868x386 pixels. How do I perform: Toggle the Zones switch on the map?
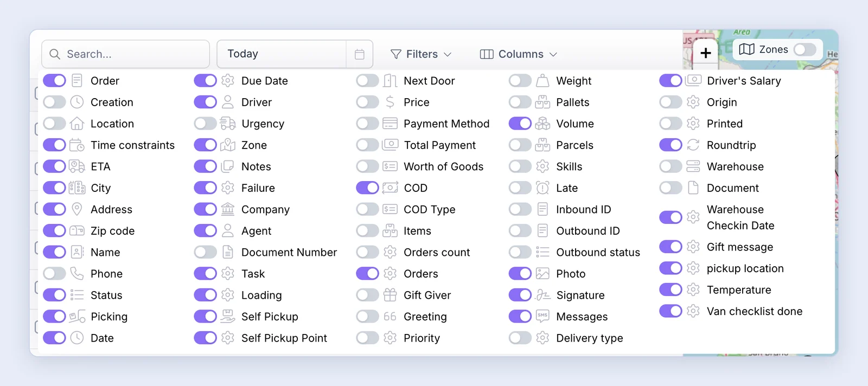click(805, 49)
